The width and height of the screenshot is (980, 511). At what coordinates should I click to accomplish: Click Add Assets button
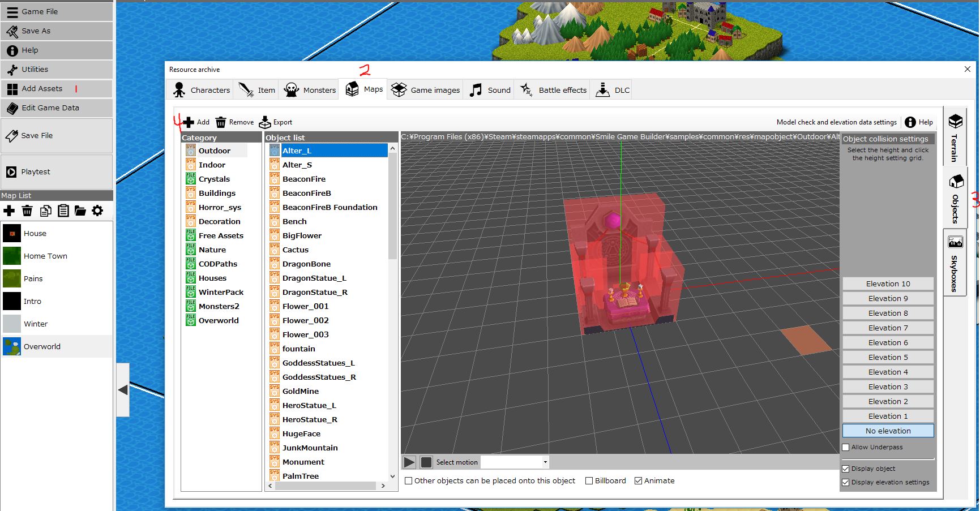coord(57,89)
